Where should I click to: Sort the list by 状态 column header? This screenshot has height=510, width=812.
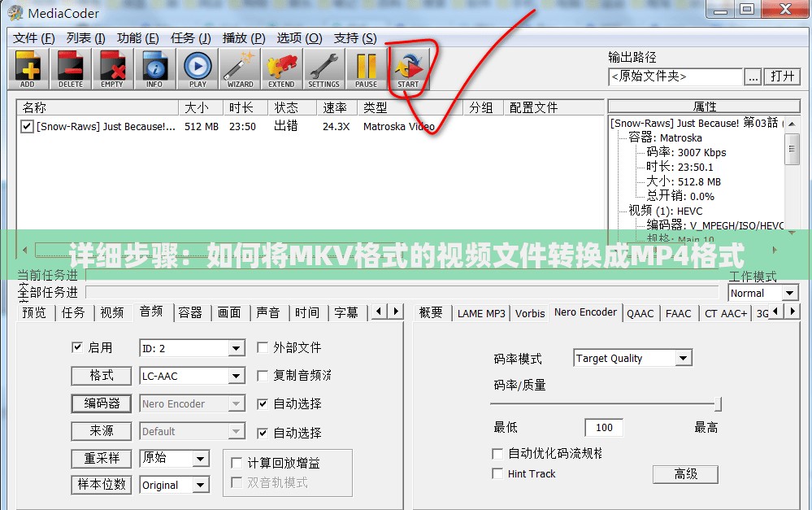pyautogui.click(x=292, y=108)
